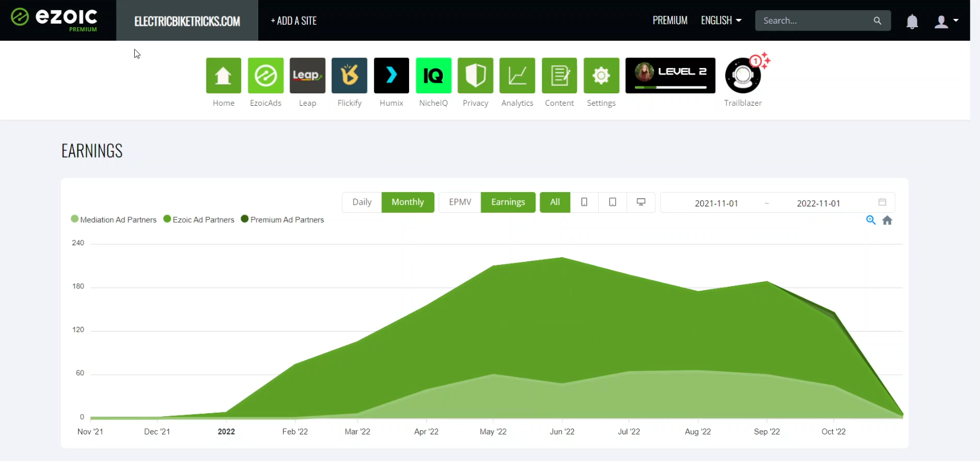
Task: Switch chart to Monthly view
Action: (x=408, y=202)
